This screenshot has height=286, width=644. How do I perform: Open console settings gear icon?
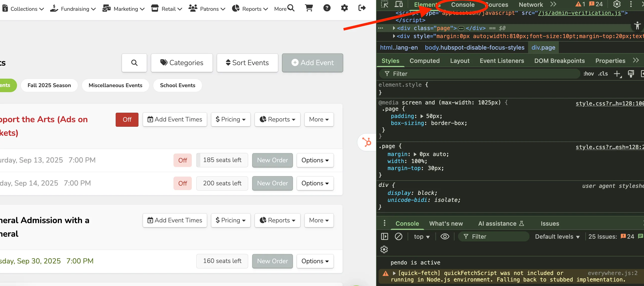(x=384, y=249)
